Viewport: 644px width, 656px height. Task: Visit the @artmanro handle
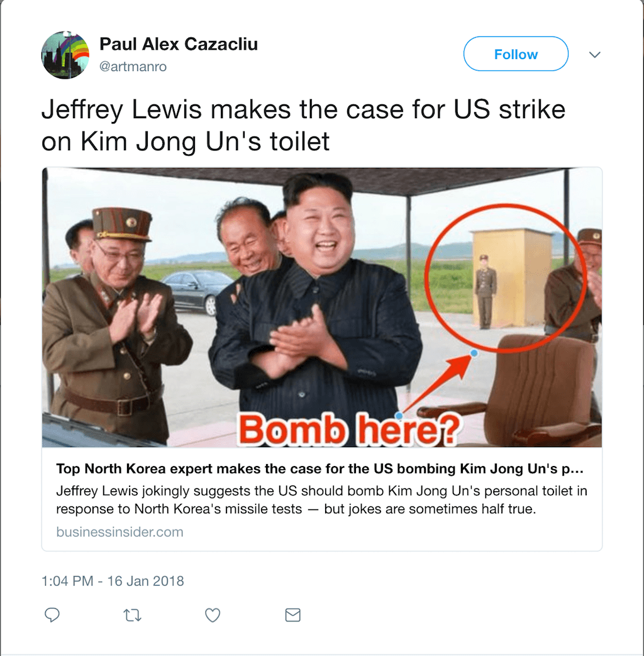point(133,67)
